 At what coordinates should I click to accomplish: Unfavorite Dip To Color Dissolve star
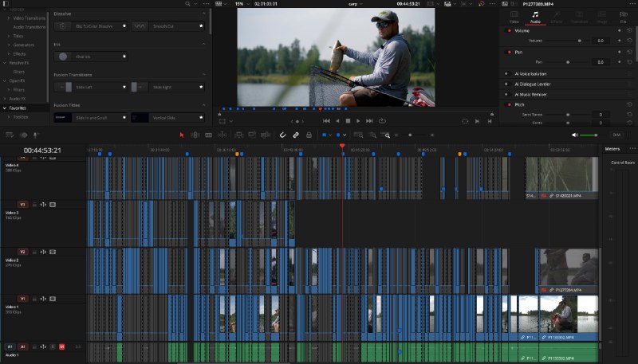click(124, 26)
